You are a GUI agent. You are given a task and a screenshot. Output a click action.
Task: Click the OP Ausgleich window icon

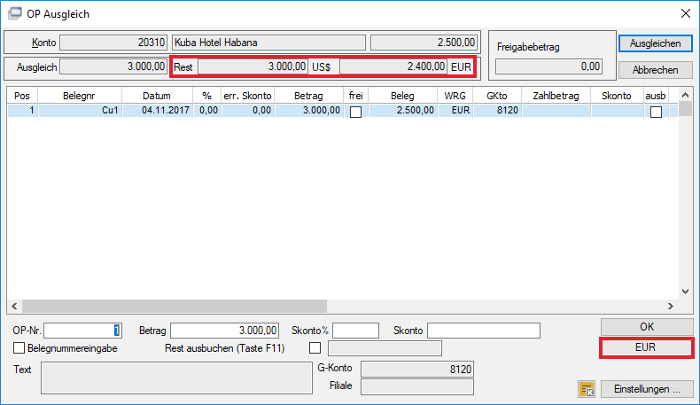14,13
